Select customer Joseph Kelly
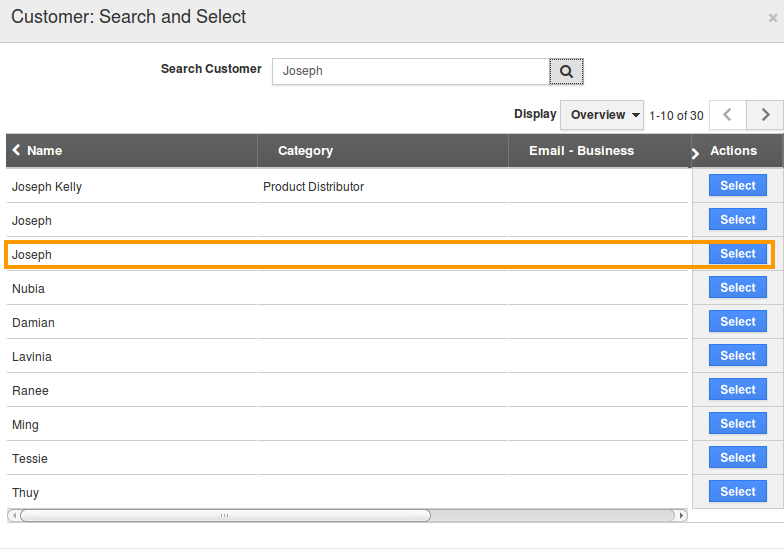 point(738,186)
